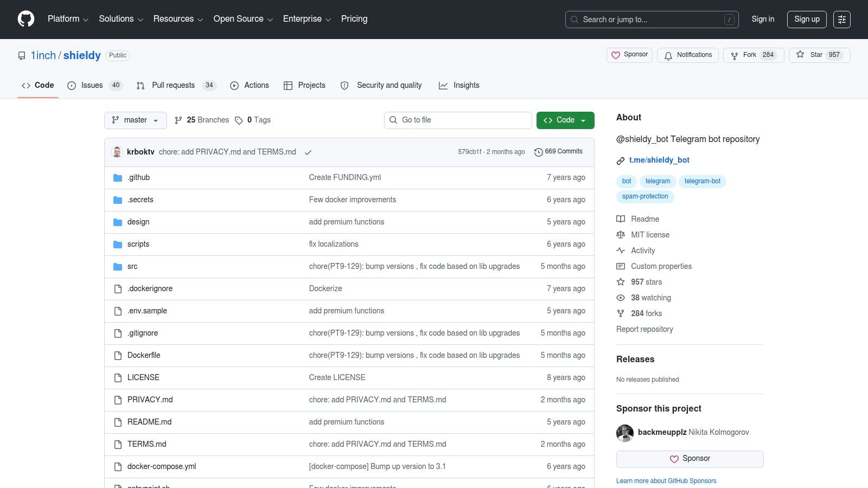
Task: Click the eye icon beside 38 watching
Action: point(621,298)
